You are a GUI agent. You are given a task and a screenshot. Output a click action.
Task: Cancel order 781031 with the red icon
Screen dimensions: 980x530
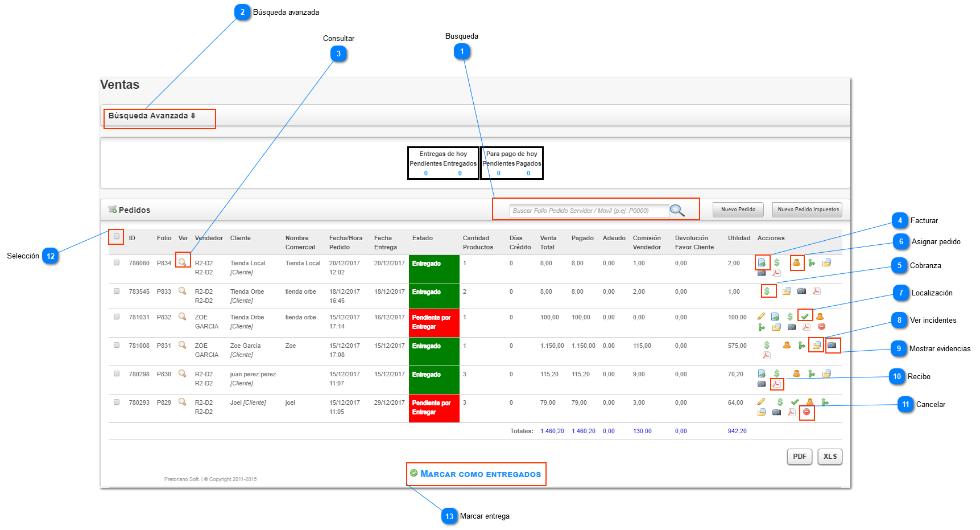[821, 327]
